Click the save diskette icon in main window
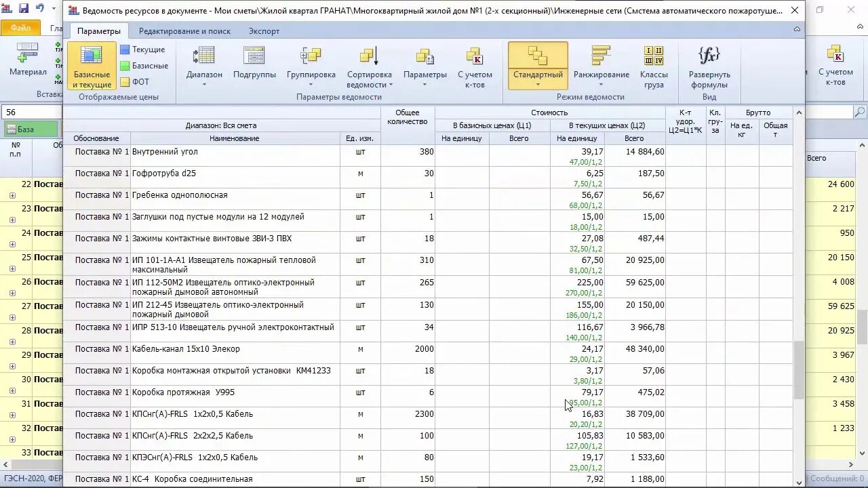This screenshot has width=868, height=488. pyautogui.click(x=24, y=8)
